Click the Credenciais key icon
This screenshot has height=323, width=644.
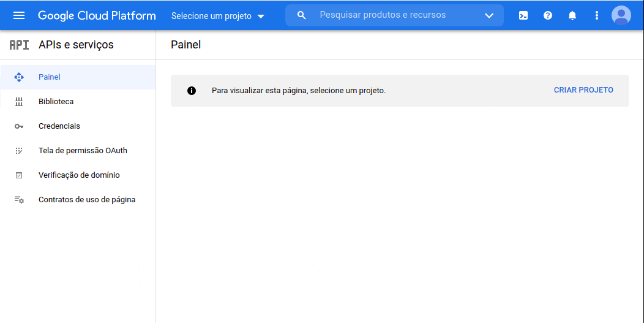(19, 126)
